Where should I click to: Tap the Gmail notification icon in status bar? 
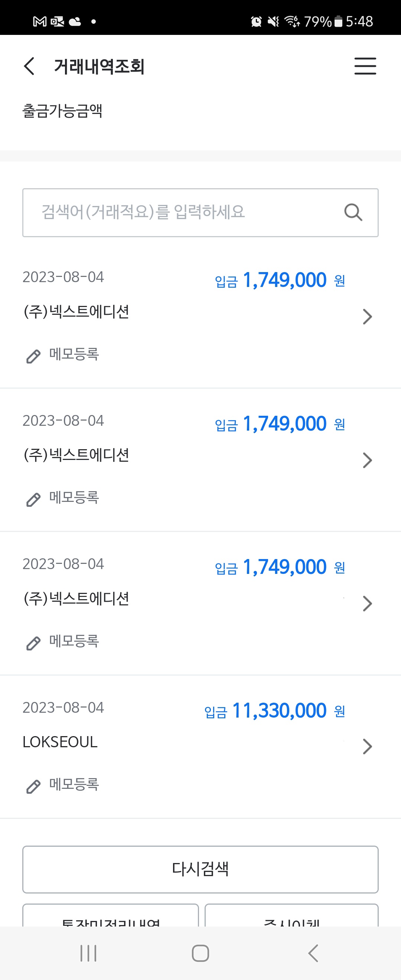(x=40, y=22)
